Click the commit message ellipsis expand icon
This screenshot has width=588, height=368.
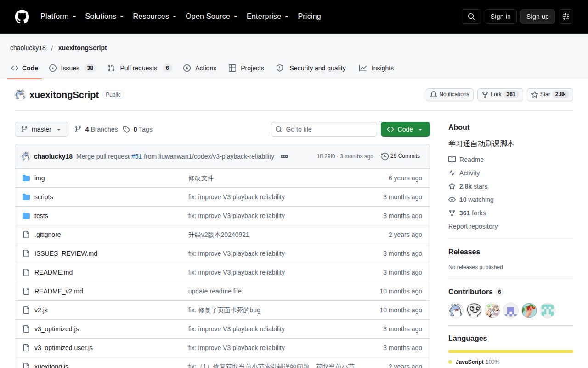[284, 156]
